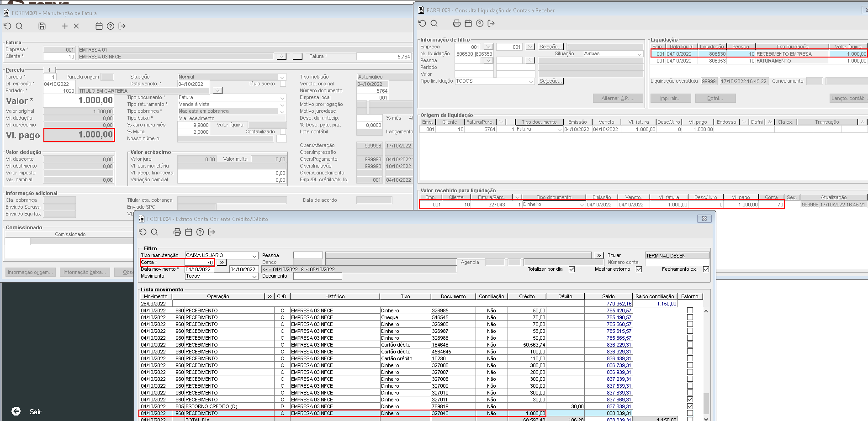Click the Seleção button beside Empresa filter
Screen dimensions: 868x421
point(550,47)
